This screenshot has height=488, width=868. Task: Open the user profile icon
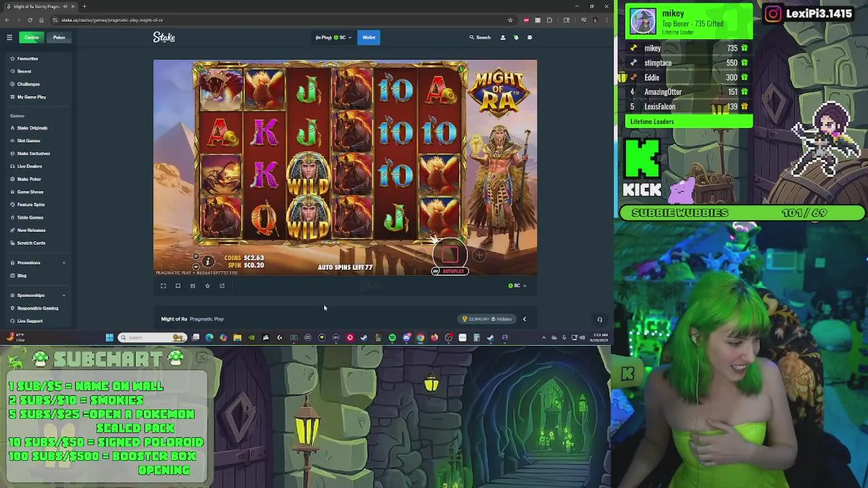pyautogui.click(x=502, y=37)
